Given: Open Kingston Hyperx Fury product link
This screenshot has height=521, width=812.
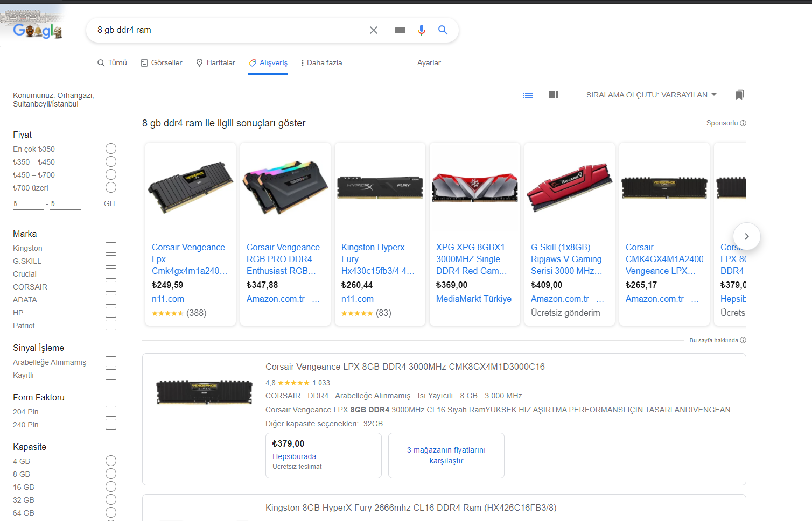Looking at the screenshot, I should (x=378, y=259).
